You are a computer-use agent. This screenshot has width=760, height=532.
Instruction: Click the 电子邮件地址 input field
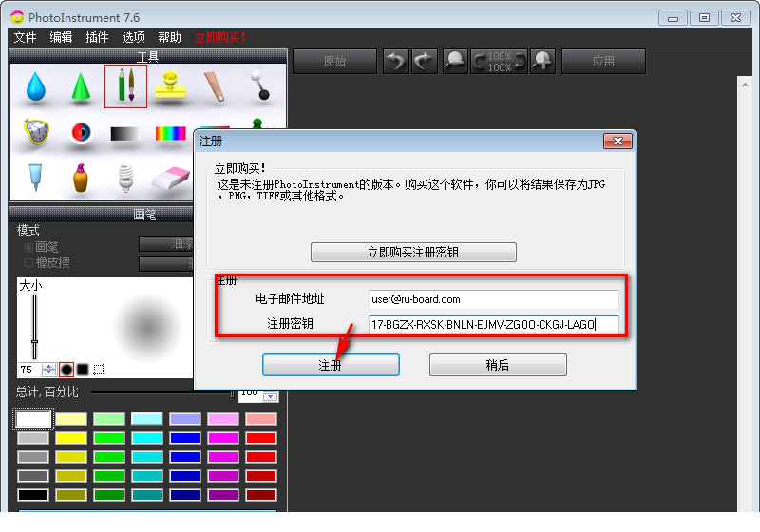(x=493, y=299)
